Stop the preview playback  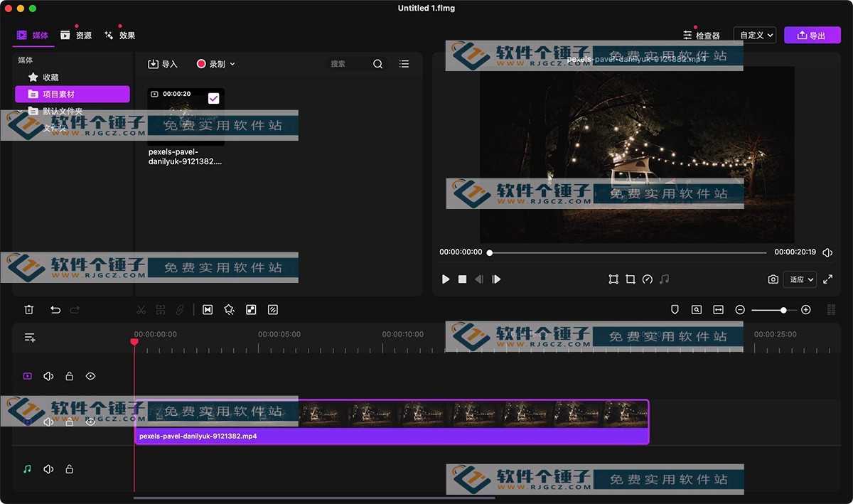pos(462,279)
